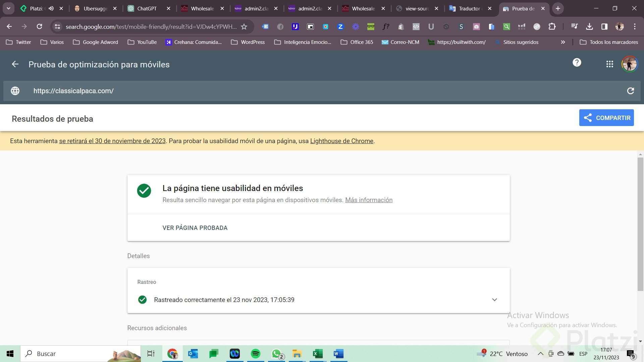Bookmark this page with star icon
The width and height of the screenshot is (644, 362).
coord(244,26)
